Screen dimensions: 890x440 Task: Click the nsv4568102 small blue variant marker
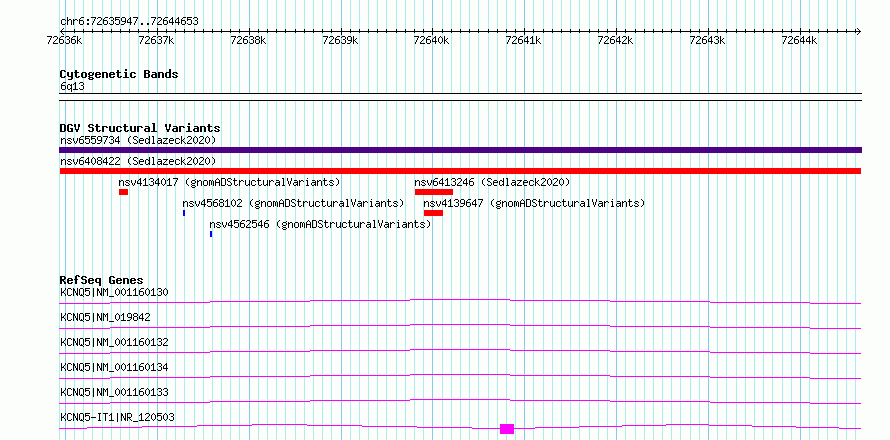pyautogui.click(x=184, y=213)
